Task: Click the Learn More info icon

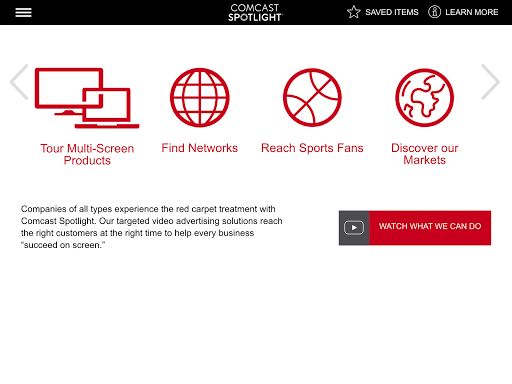Action: click(434, 12)
